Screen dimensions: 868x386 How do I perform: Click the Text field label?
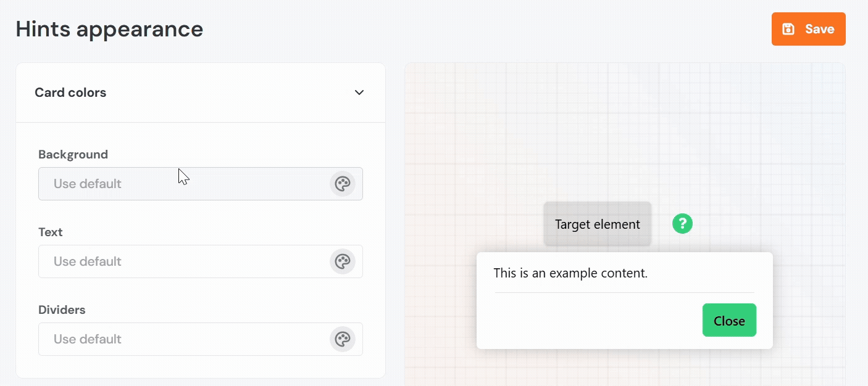click(51, 232)
